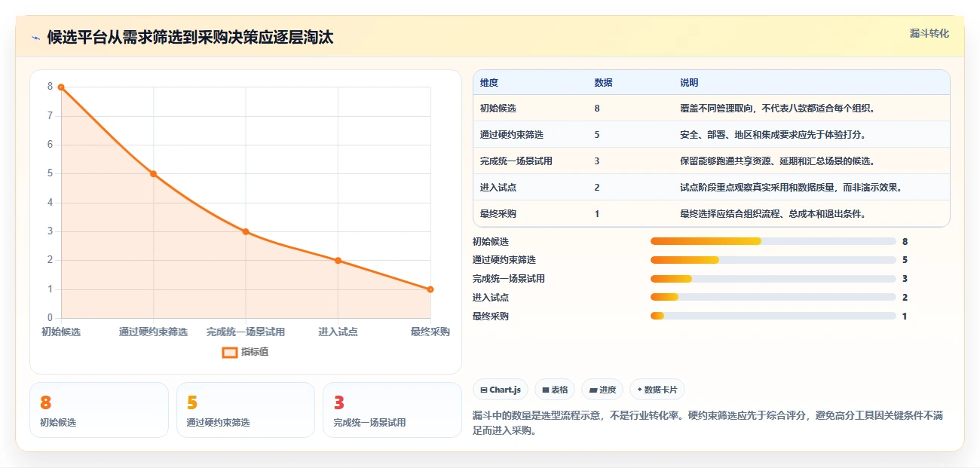Click the 进度 tag chip
Viewport: 980px width, 468px height.
point(602,390)
